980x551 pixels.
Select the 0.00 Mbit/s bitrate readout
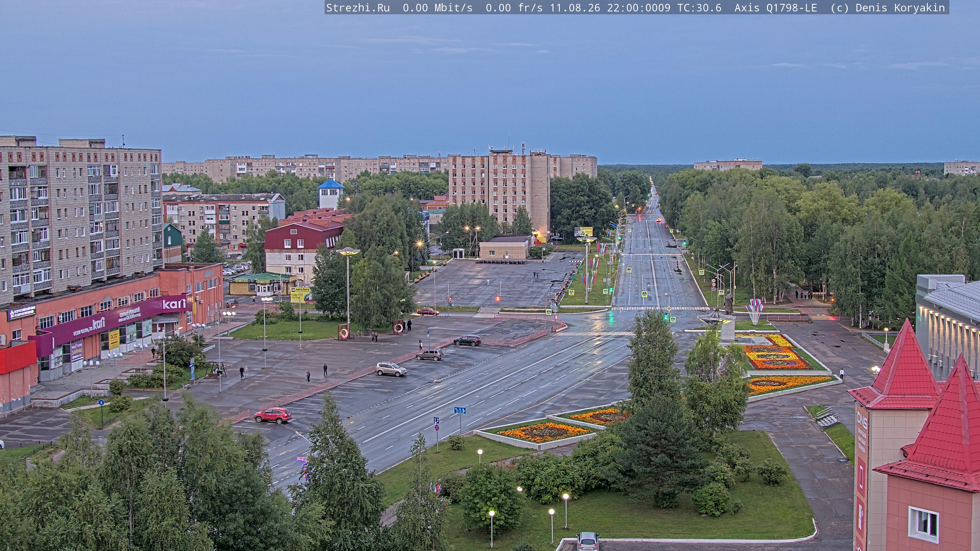(x=437, y=8)
